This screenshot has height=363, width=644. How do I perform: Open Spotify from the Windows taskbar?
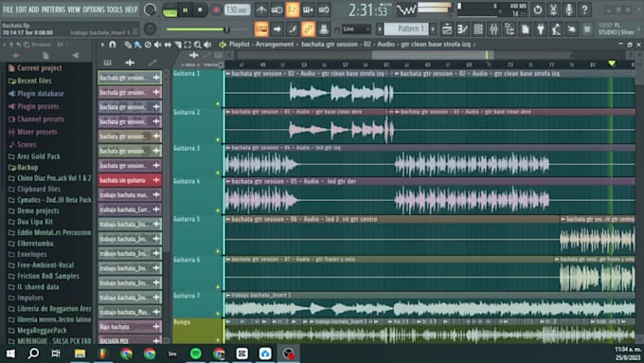tap(196, 354)
